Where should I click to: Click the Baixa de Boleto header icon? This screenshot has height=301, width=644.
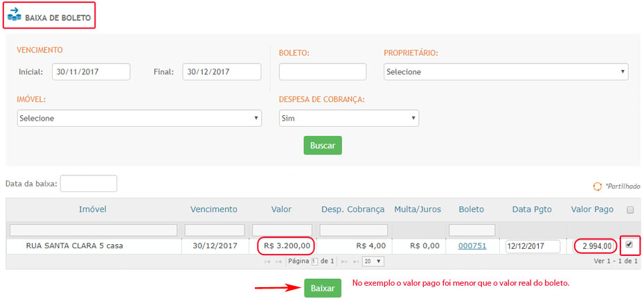pos(14,14)
